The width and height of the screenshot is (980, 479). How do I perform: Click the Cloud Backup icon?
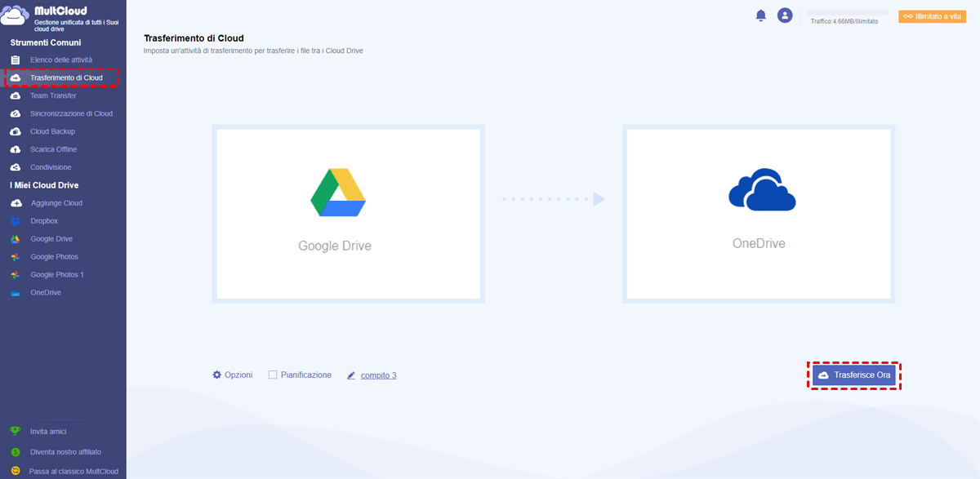[15, 131]
